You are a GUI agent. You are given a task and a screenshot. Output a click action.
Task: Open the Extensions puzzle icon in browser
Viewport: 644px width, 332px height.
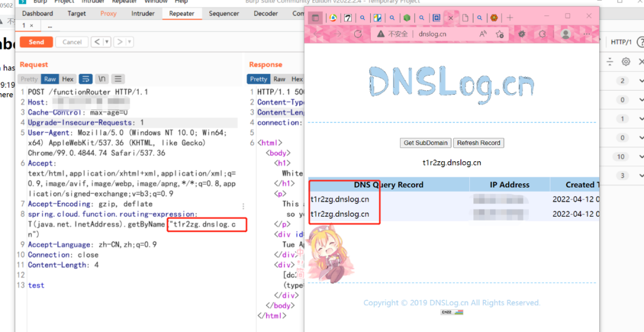point(543,33)
